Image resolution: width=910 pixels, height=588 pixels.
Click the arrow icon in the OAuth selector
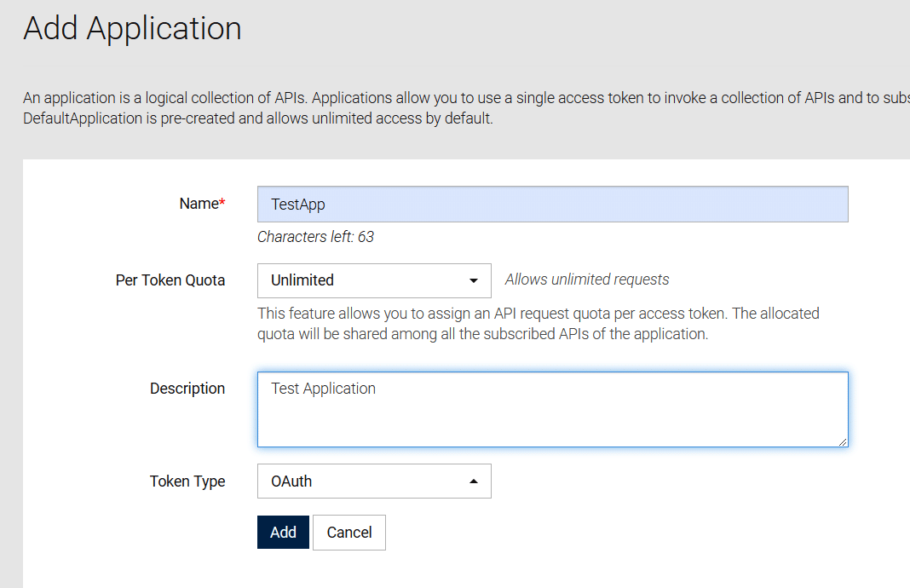pyautogui.click(x=474, y=481)
